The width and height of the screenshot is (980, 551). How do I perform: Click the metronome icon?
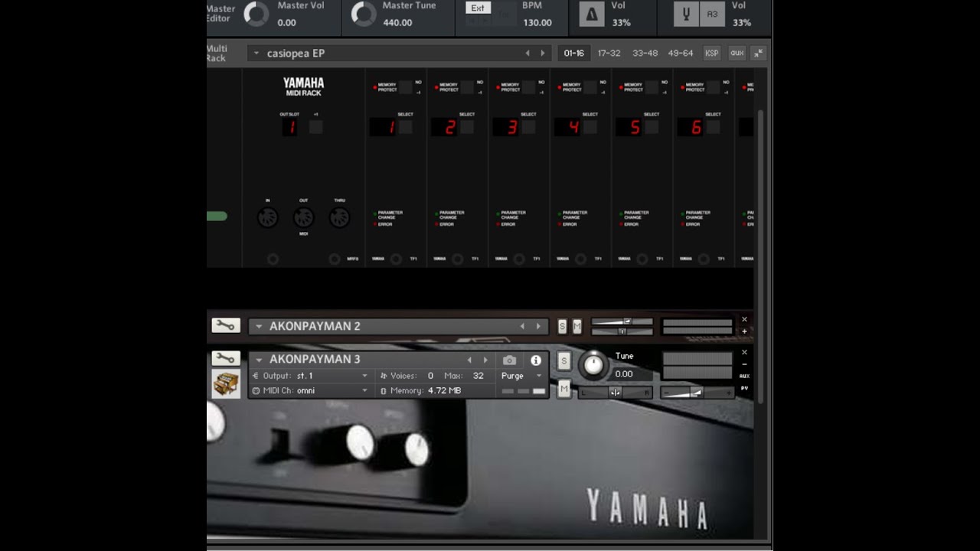(x=590, y=15)
